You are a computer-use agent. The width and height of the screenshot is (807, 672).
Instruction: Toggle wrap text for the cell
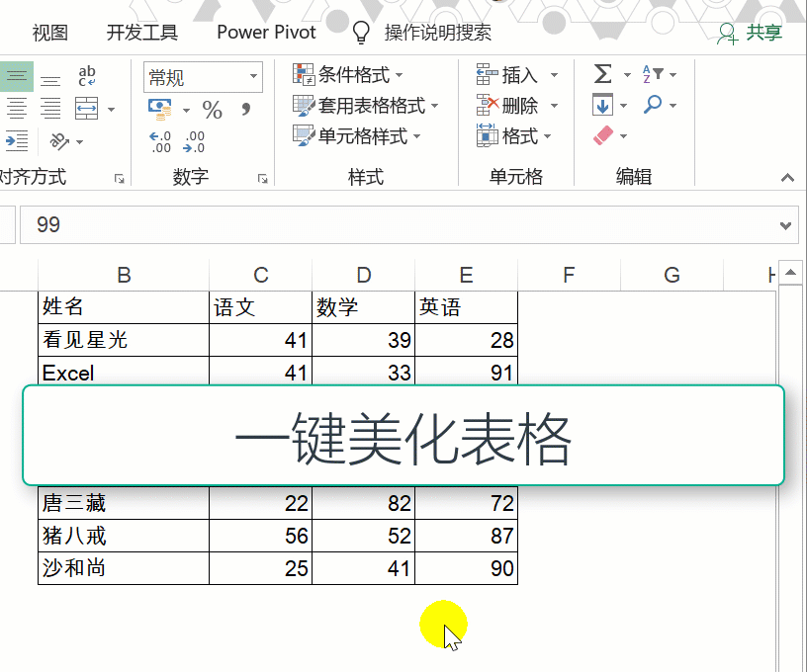(x=87, y=76)
